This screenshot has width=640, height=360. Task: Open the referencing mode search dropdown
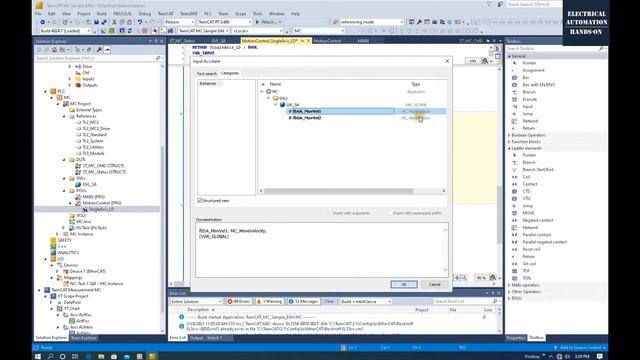371,22
